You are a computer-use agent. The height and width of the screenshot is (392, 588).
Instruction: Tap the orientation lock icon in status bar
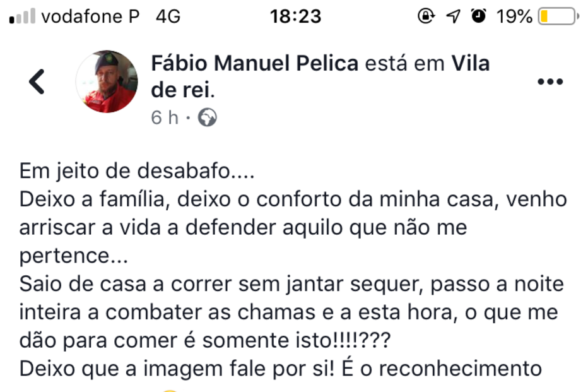[x=426, y=16]
